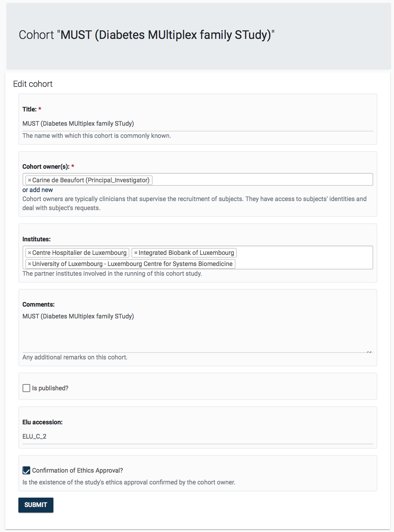The image size is (394, 532).
Task: Click the 'Confirmation of Ethics Approval?' label
Action: click(78, 471)
